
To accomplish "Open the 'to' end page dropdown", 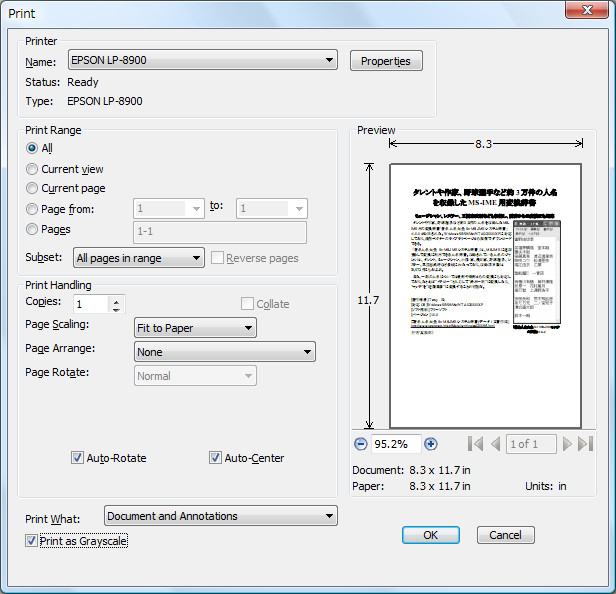I will coord(272,208).
